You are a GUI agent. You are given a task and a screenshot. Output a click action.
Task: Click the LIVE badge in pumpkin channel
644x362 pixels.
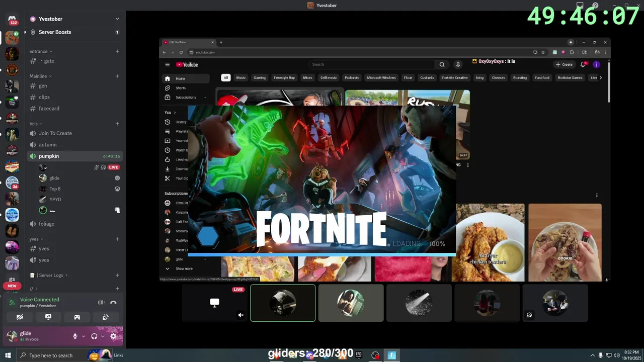coord(114,167)
